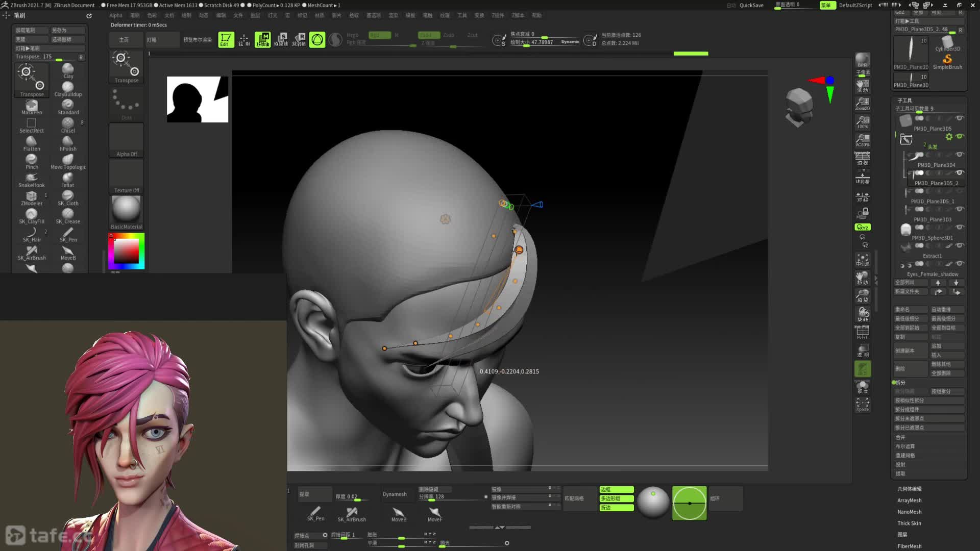Select the ZModeler brush
The height and width of the screenshot is (551, 980).
(x=32, y=198)
